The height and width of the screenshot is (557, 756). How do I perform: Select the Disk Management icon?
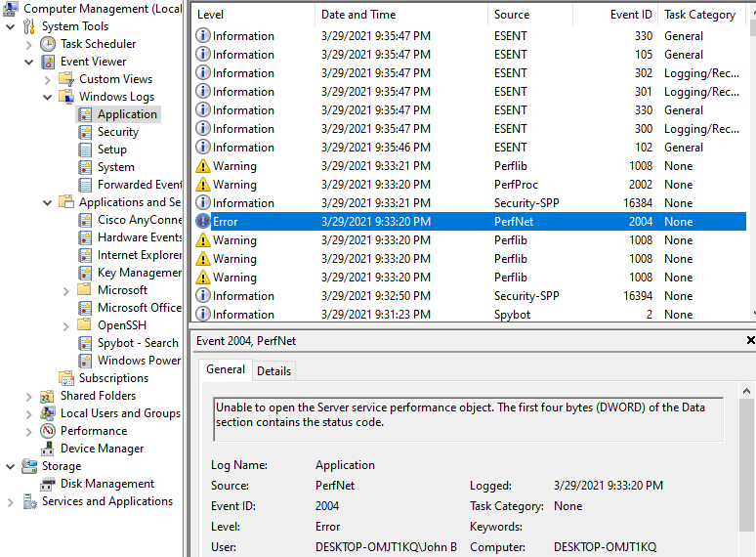point(48,484)
